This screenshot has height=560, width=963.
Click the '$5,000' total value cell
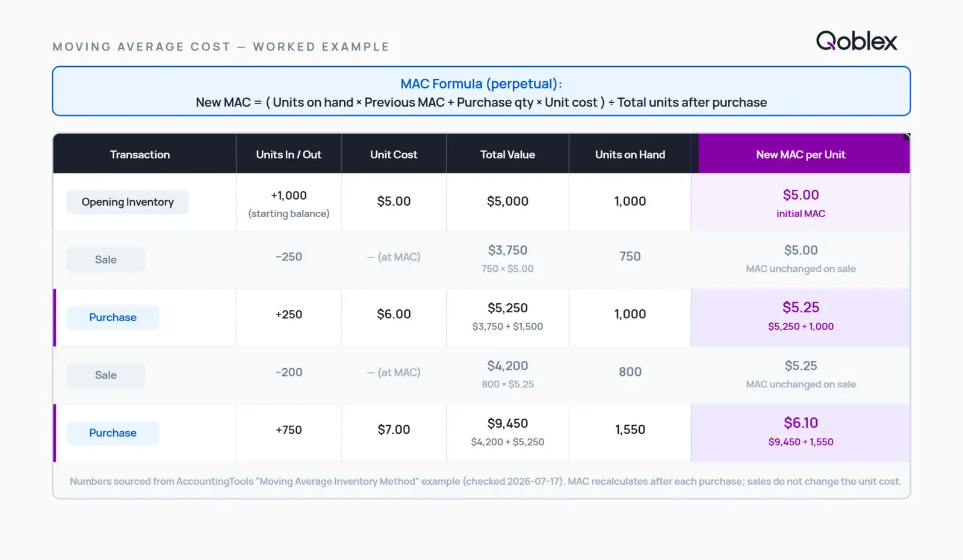(x=507, y=202)
